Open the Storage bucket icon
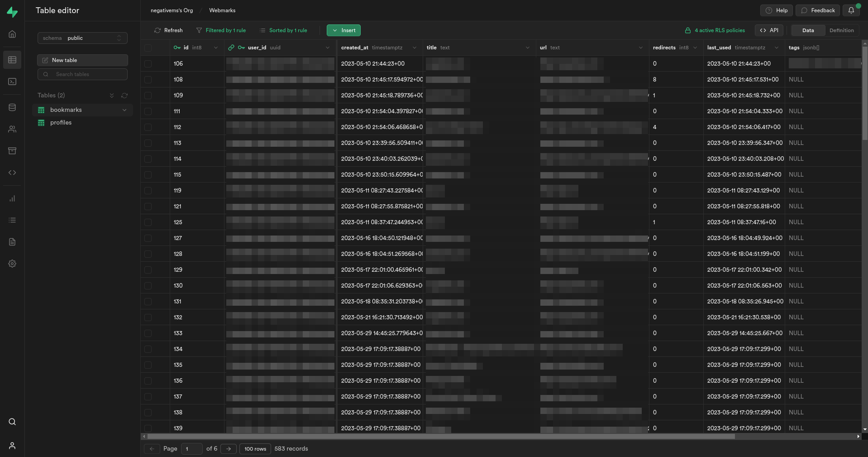The height and width of the screenshot is (457, 868). [x=12, y=151]
